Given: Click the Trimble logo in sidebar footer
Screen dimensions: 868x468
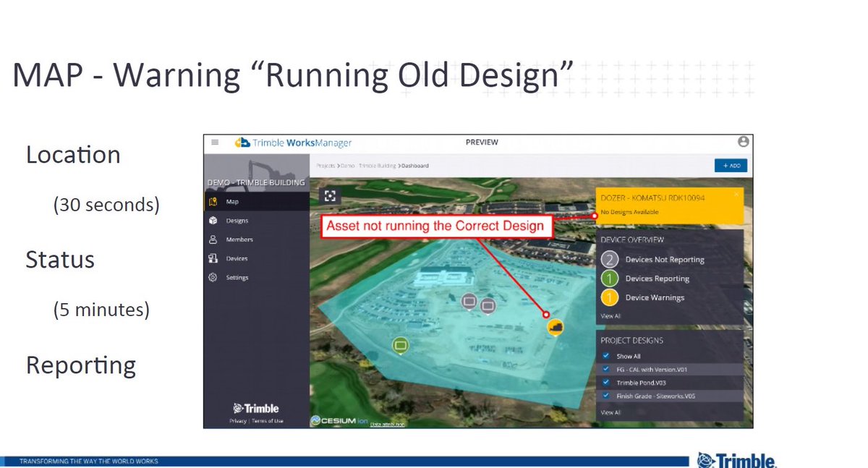Looking at the screenshot, I should [x=256, y=408].
